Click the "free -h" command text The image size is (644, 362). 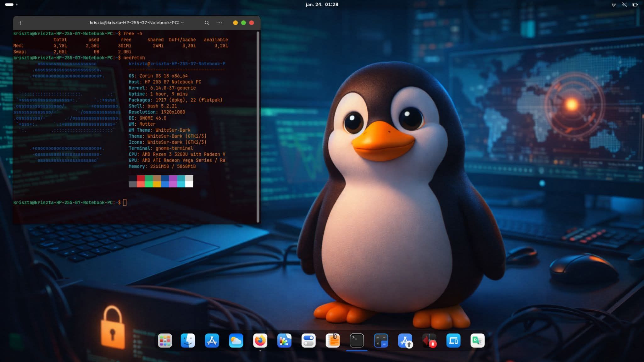click(x=133, y=34)
